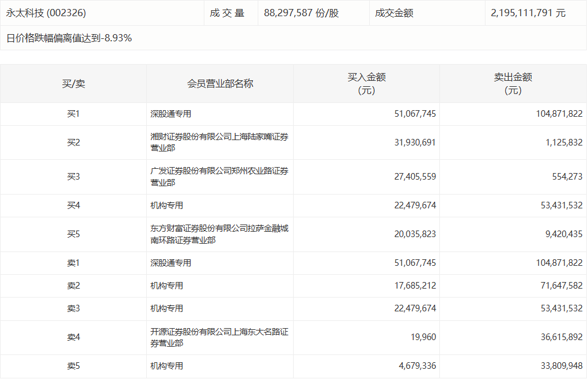Open 东方财富证券 拉萨金融城南环路营业部 entry
This screenshot has height=382, width=588.
click(219, 234)
